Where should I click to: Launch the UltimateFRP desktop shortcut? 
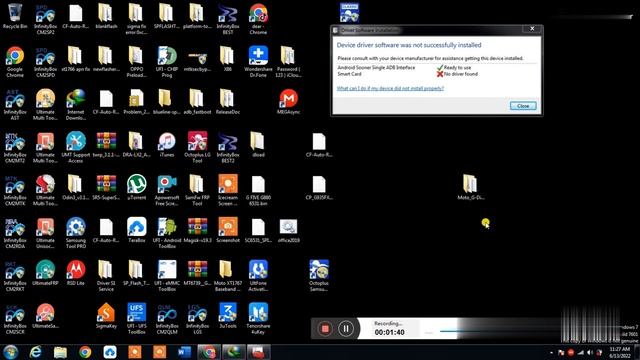(x=45, y=273)
